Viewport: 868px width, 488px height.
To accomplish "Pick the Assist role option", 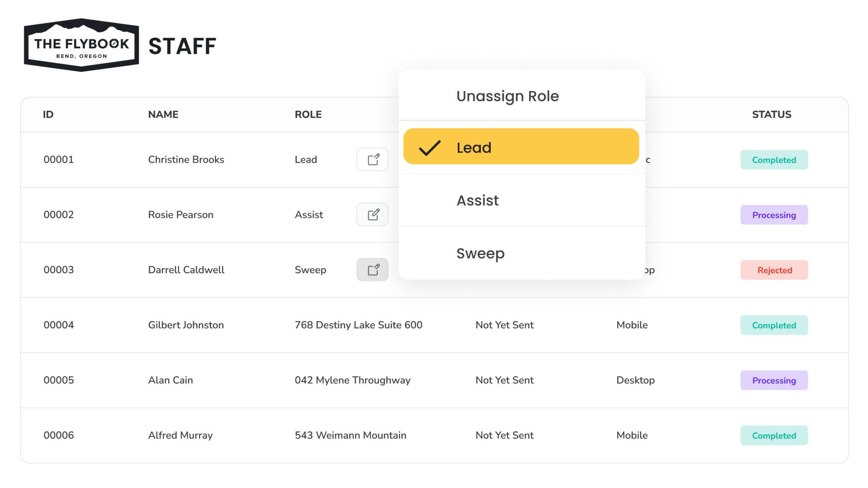I will [522, 200].
